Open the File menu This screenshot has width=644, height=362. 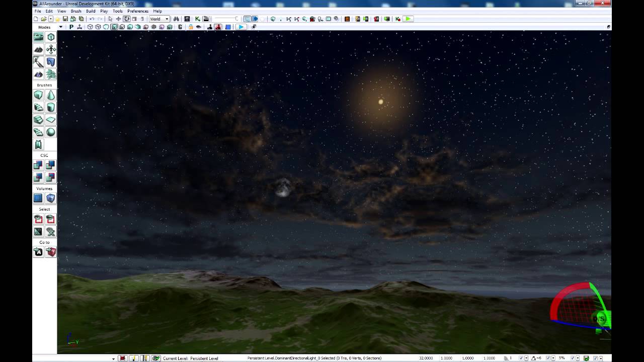coord(38,11)
